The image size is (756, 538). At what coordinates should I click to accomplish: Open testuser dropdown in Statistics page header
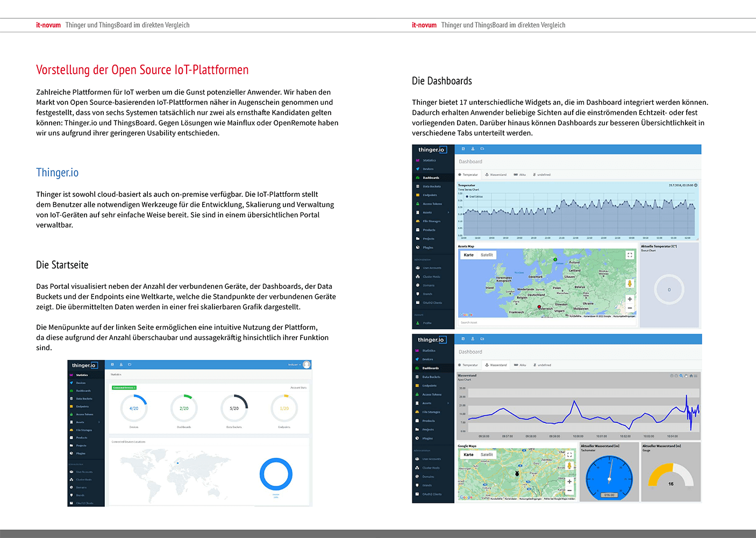point(294,365)
